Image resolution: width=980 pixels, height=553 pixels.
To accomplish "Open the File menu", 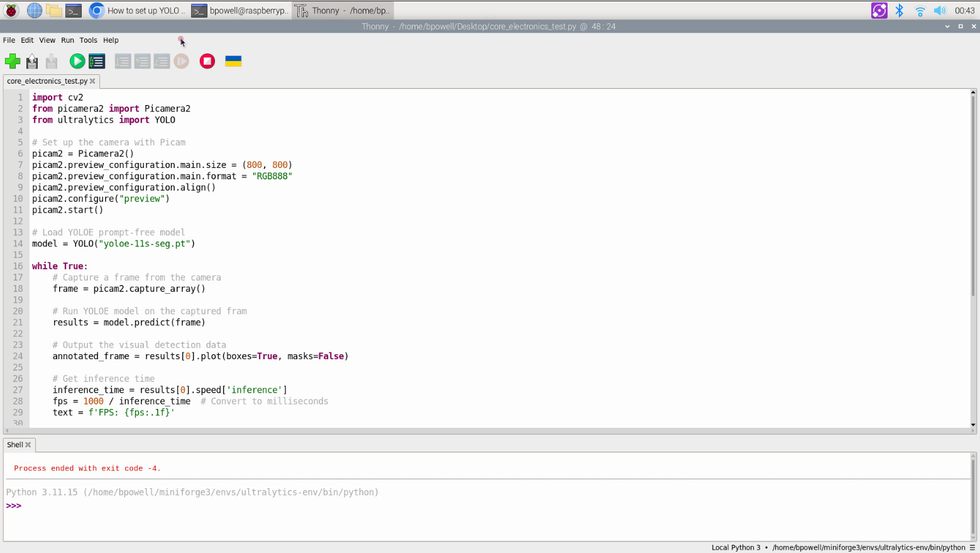I will point(9,40).
